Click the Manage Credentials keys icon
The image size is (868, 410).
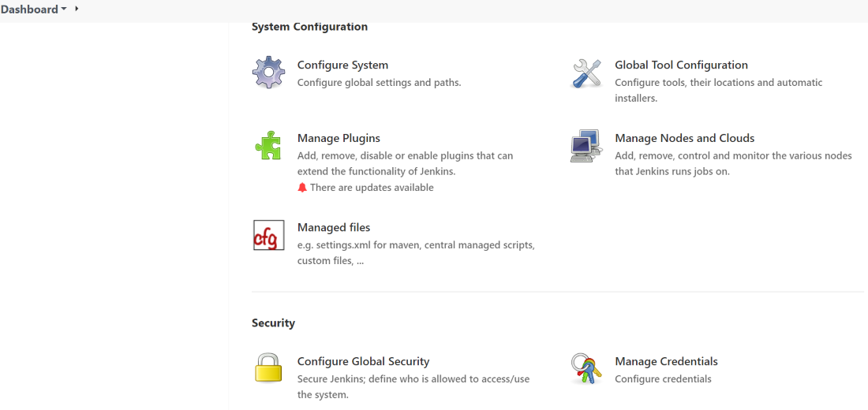586,368
